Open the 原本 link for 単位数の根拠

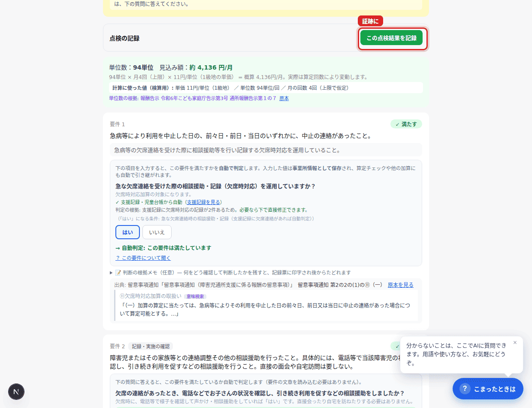click(x=284, y=98)
